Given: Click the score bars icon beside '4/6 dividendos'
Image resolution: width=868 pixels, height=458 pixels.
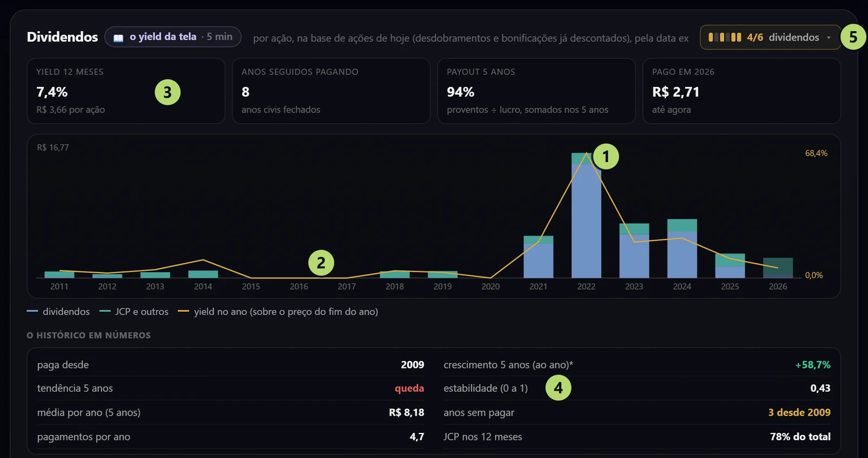Looking at the screenshot, I should [725, 37].
